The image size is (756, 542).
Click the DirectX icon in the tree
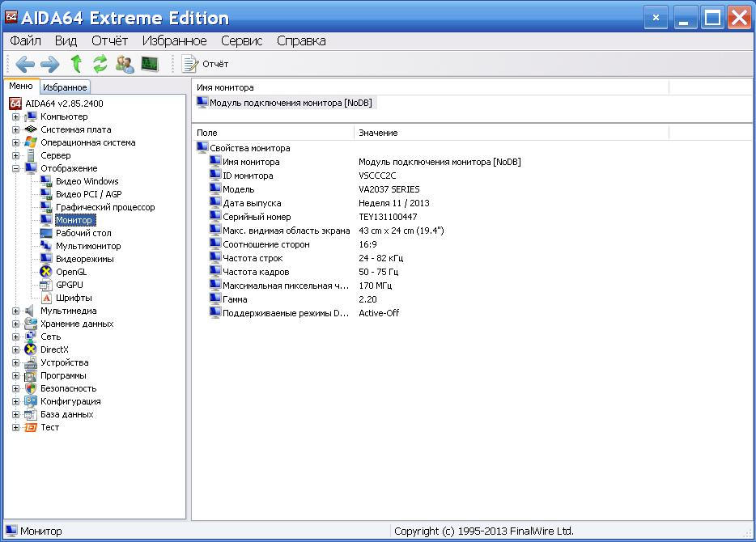pos(31,349)
